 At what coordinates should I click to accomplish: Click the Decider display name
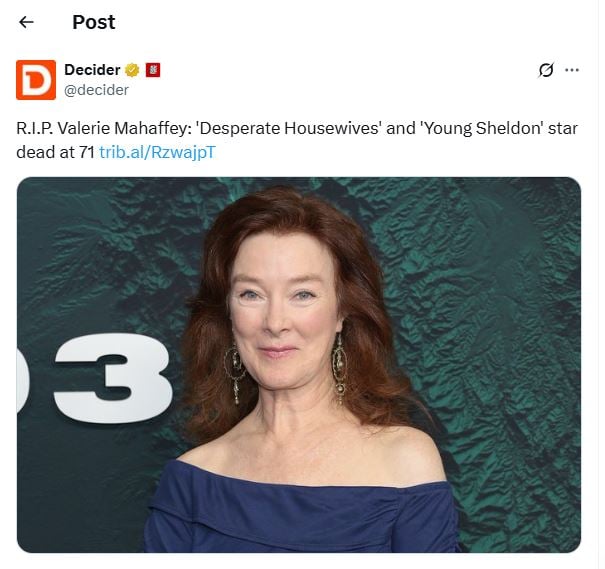point(92,70)
